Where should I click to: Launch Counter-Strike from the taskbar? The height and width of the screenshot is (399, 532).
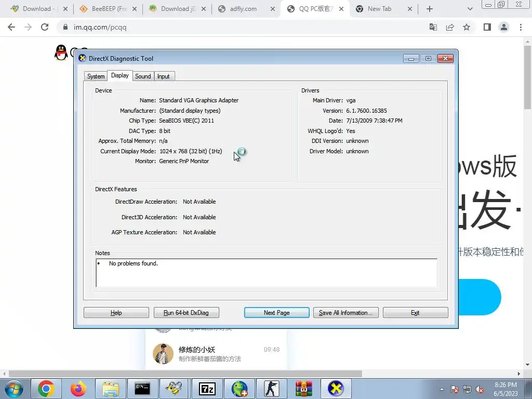coord(271,389)
